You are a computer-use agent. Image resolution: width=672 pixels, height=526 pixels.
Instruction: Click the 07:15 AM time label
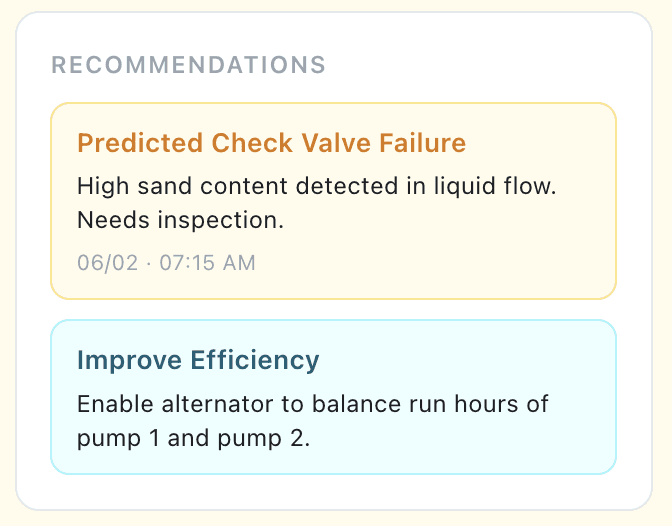pyautogui.click(x=207, y=263)
